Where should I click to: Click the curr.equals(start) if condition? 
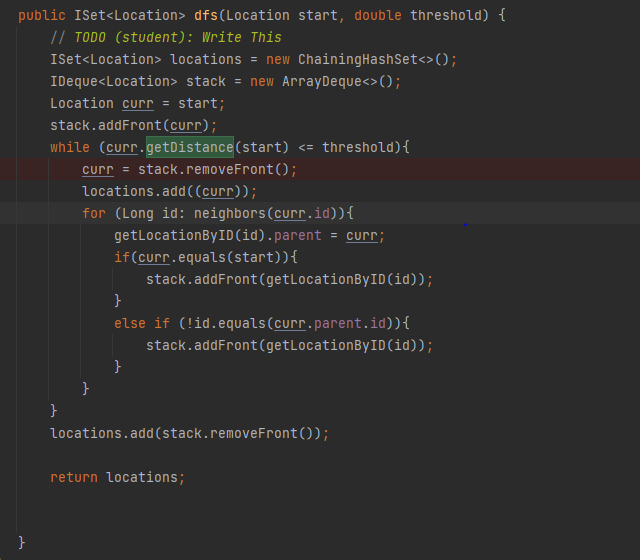[x=190, y=258]
